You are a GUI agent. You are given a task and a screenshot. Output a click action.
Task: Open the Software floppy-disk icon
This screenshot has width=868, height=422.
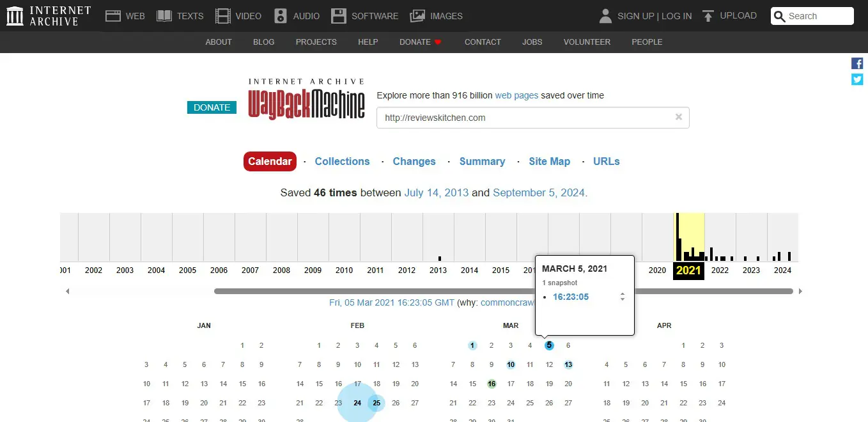[339, 16]
